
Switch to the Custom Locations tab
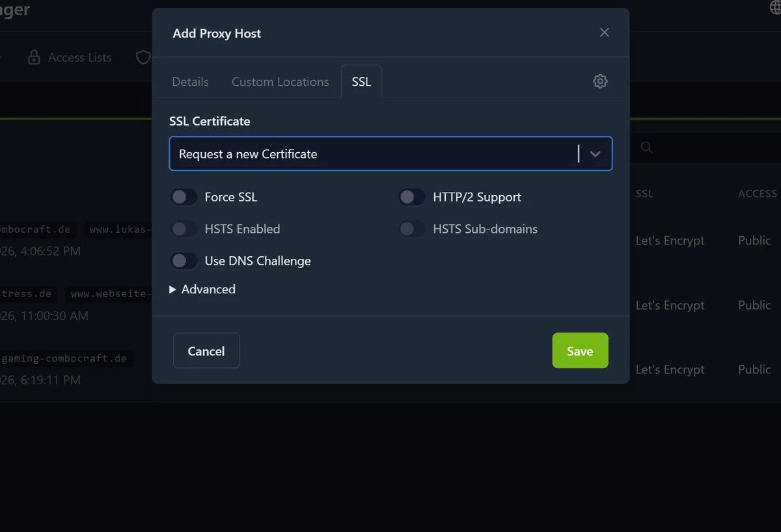click(x=281, y=82)
